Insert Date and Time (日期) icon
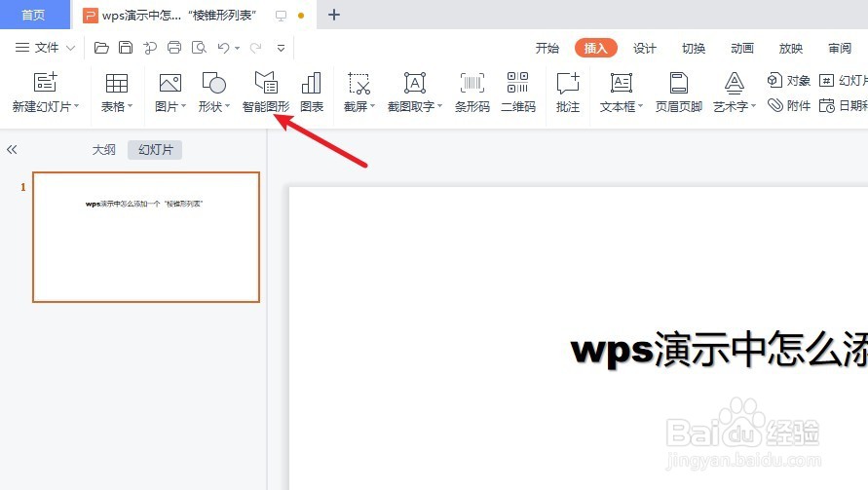 (x=827, y=105)
